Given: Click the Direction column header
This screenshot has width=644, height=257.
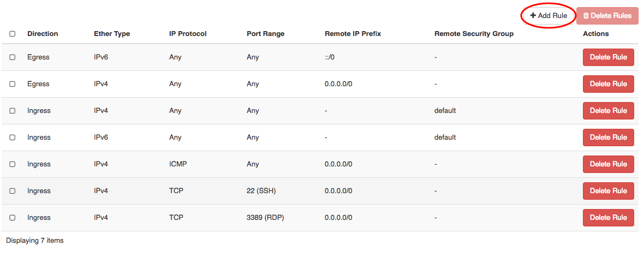Looking at the screenshot, I should (x=43, y=34).
